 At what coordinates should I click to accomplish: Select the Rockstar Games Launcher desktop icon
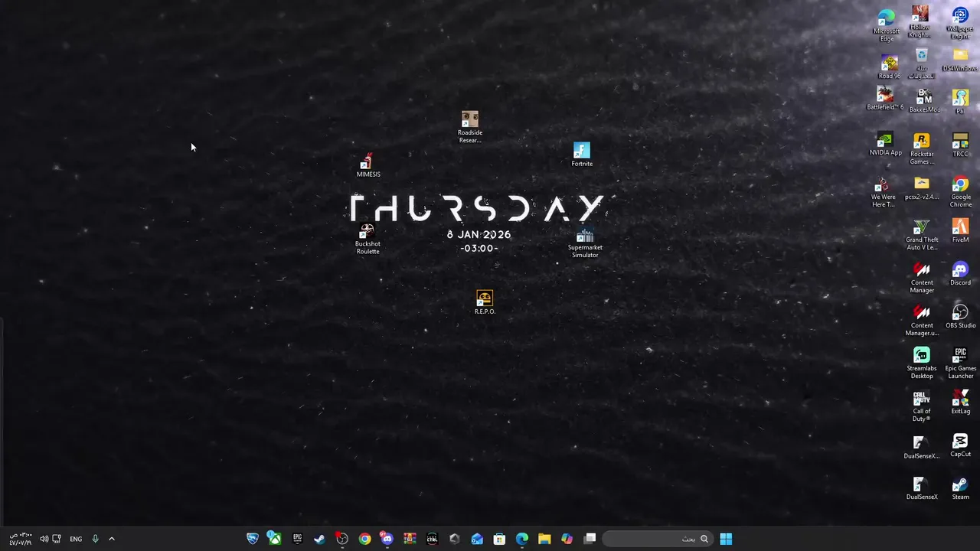[922, 149]
